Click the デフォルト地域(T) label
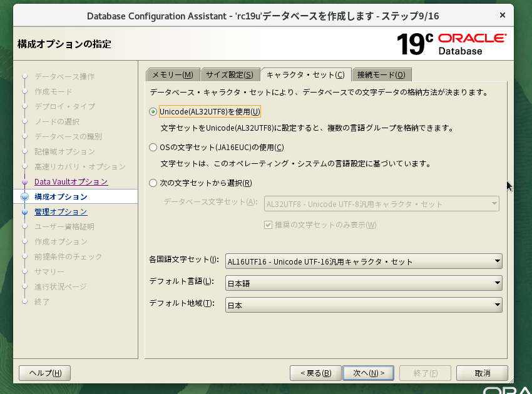Screen dimensions: 532x394 (x=182, y=303)
